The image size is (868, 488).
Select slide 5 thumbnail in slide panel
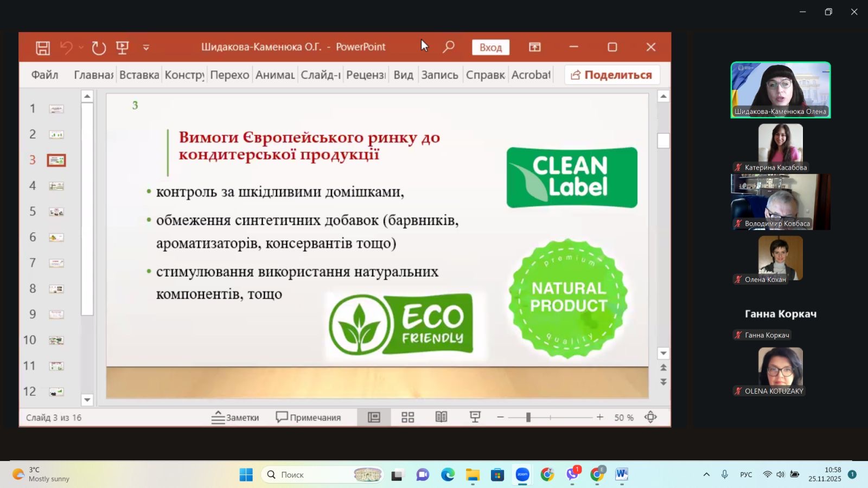tap(56, 211)
